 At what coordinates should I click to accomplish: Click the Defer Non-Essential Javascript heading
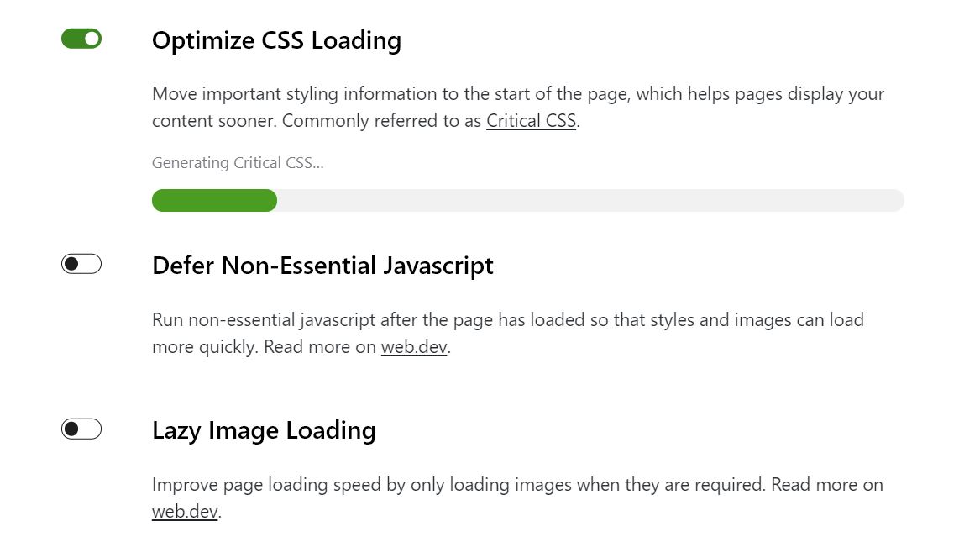click(322, 266)
